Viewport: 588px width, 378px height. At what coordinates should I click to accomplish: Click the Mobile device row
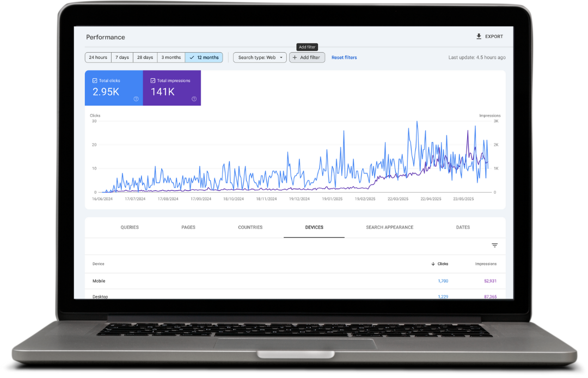click(x=99, y=281)
